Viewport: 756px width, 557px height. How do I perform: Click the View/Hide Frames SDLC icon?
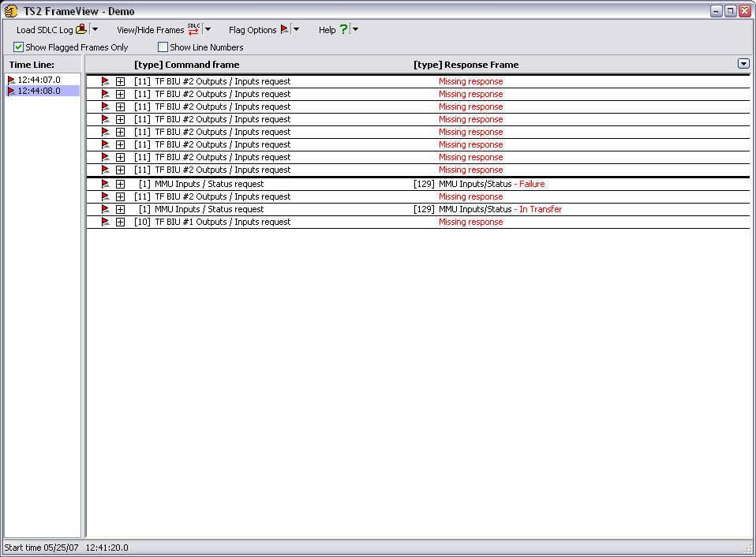193,30
